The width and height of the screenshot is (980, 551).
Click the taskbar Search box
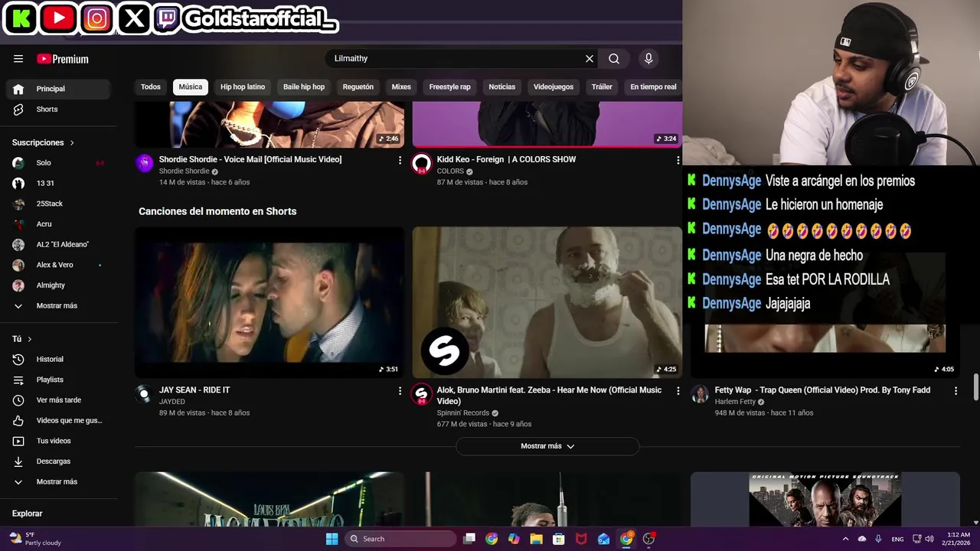[400, 539]
